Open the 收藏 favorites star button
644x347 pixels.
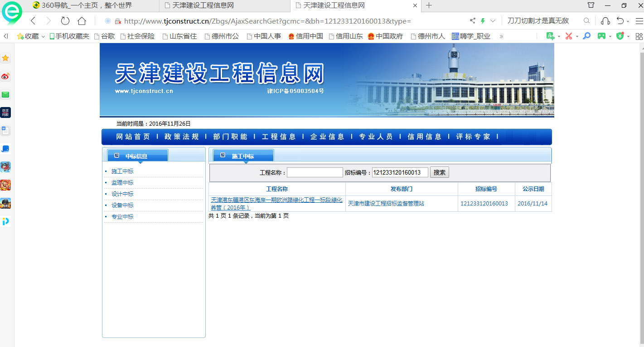pyautogui.click(x=28, y=36)
